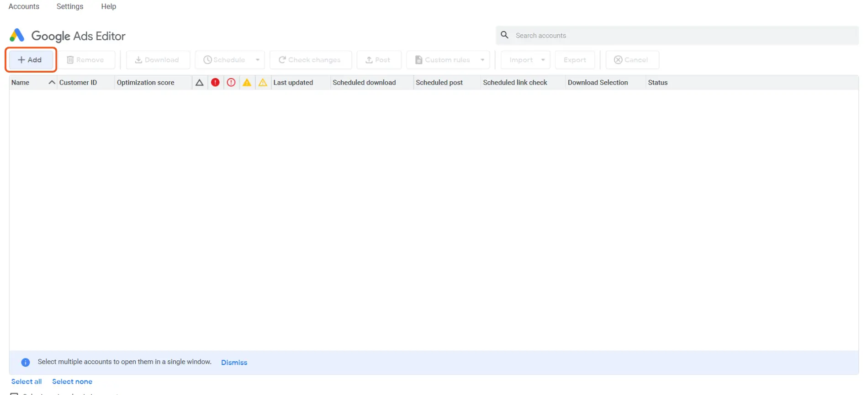
Task: Open the Settings menu
Action: [70, 6]
